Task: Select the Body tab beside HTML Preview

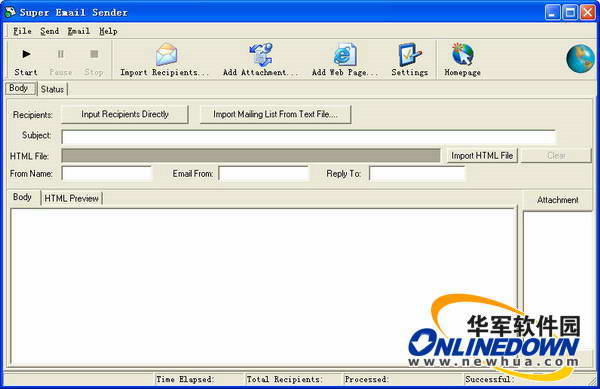Action: [x=23, y=197]
